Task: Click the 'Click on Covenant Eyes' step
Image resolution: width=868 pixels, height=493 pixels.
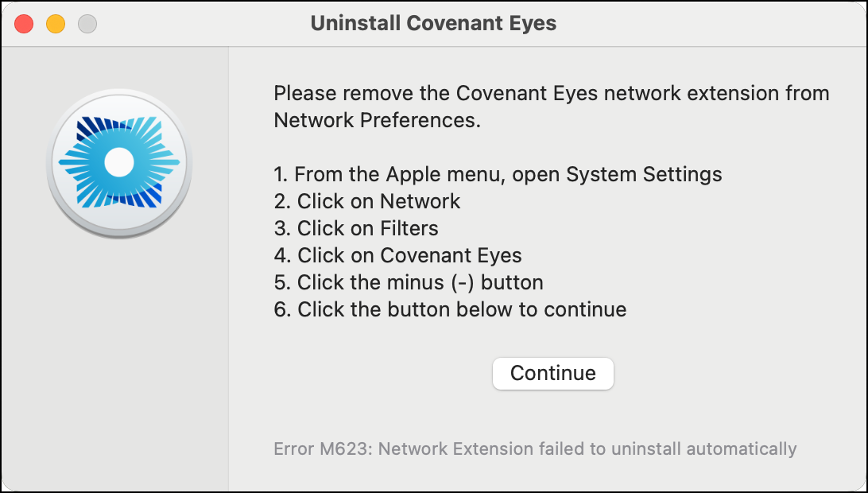Action: coord(398,255)
